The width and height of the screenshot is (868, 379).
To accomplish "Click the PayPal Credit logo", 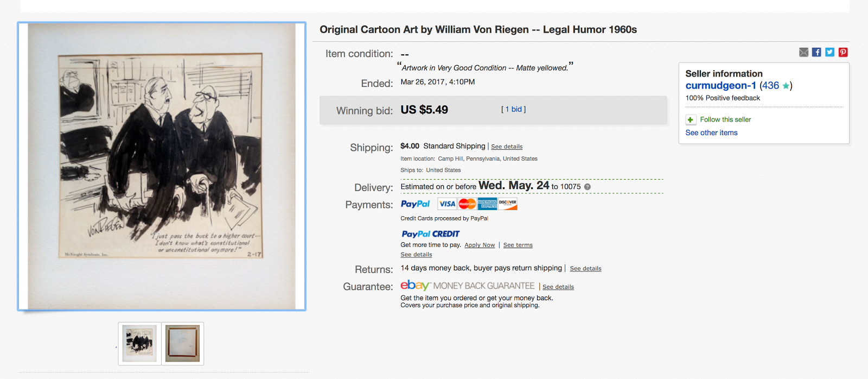I will (x=430, y=233).
